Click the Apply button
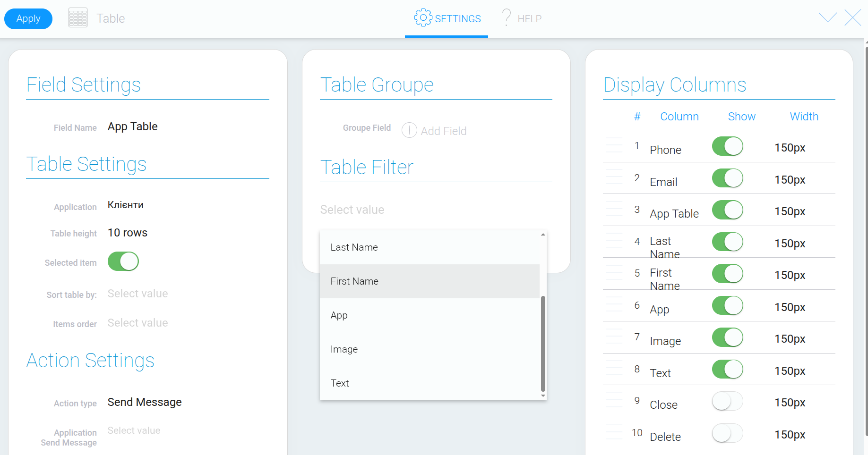This screenshot has width=868, height=455. coord(28,18)
